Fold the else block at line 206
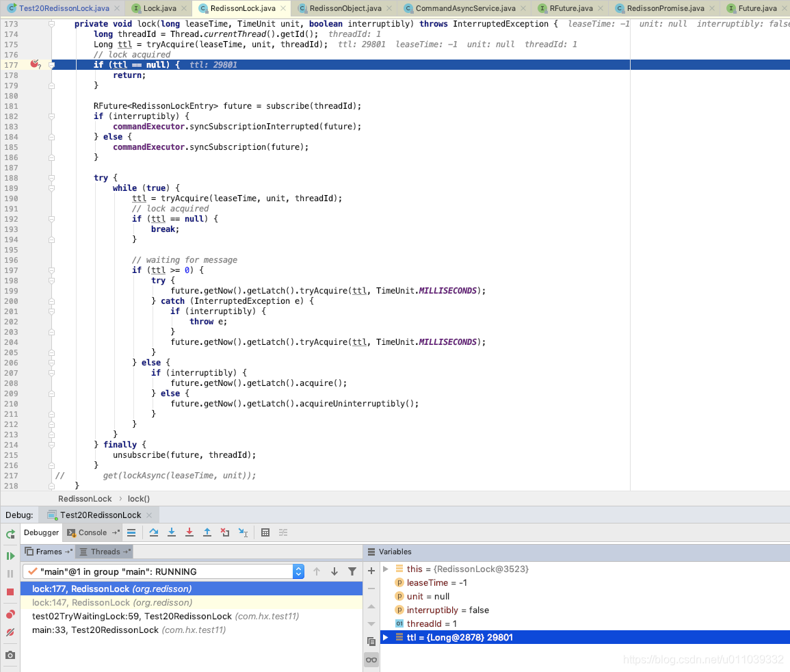Screen dimensions: 790x672 (x=51, y=363)
